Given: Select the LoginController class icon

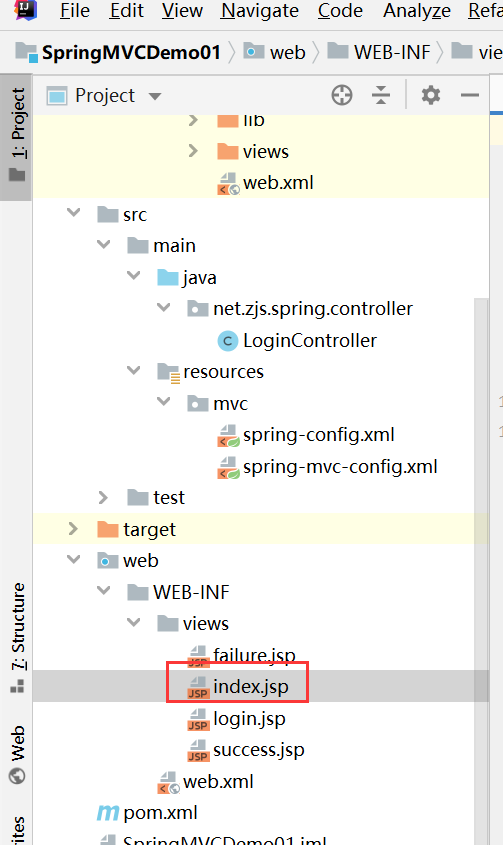Looking at the screenshot, I should pos(228,341).
